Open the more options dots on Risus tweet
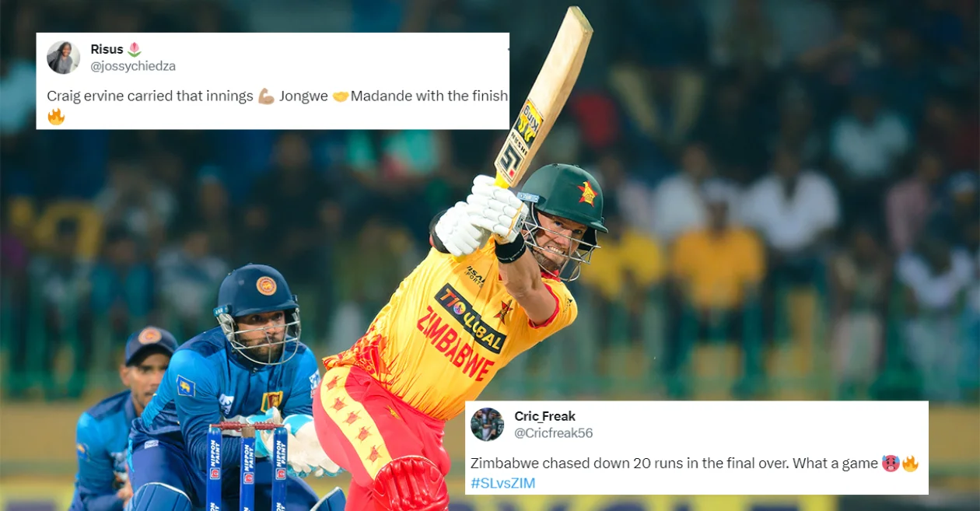Viewport: 980px width, 511px height. (507, 50)
